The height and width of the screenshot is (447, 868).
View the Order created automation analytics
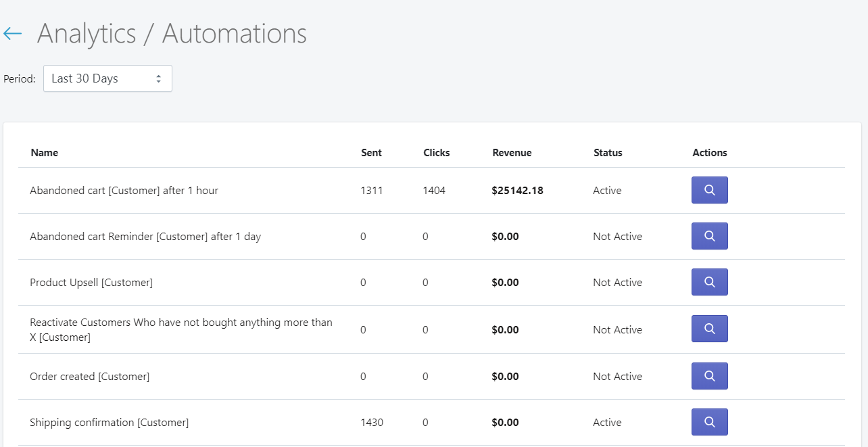pos(709,376)
